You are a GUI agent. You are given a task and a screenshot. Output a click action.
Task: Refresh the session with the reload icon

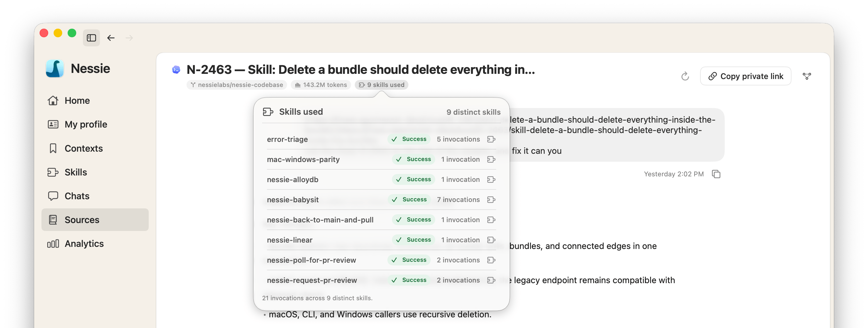click(685, 76)
